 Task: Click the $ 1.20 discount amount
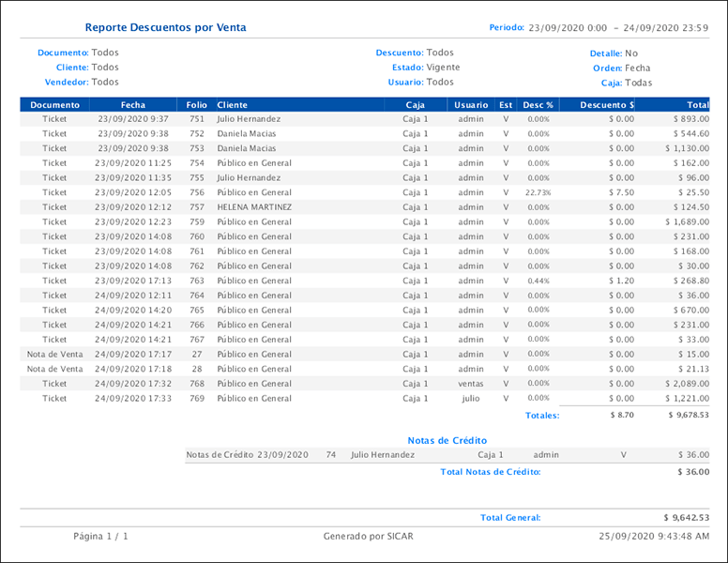coord(622,281)
